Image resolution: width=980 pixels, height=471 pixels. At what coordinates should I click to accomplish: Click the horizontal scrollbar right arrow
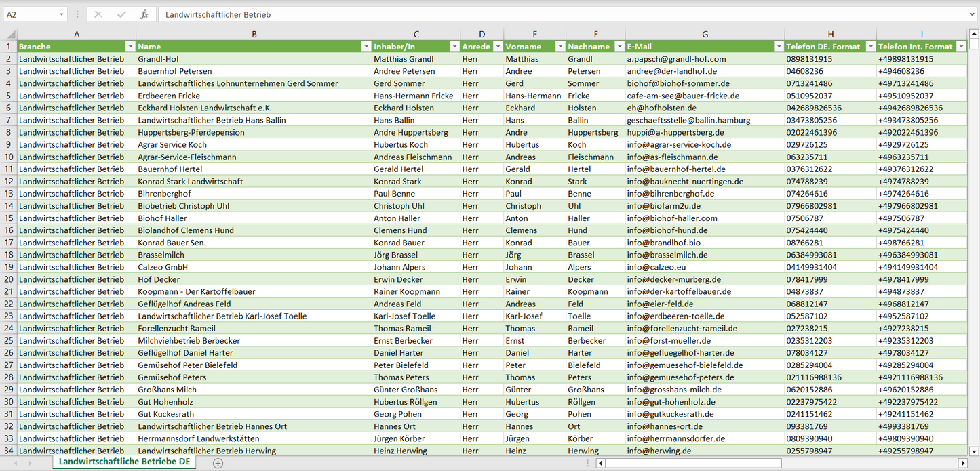[962, 463]
